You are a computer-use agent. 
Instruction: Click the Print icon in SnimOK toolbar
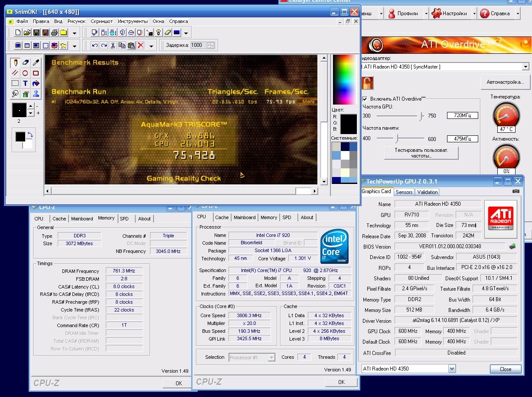point(54,33)
